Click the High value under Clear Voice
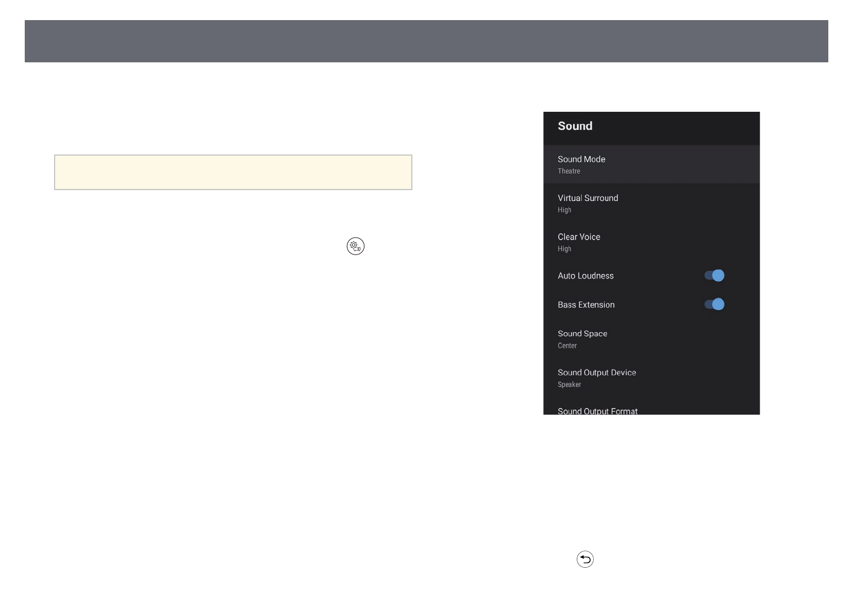The width and height of the screenshot is (868, 613). coord(564,249)
